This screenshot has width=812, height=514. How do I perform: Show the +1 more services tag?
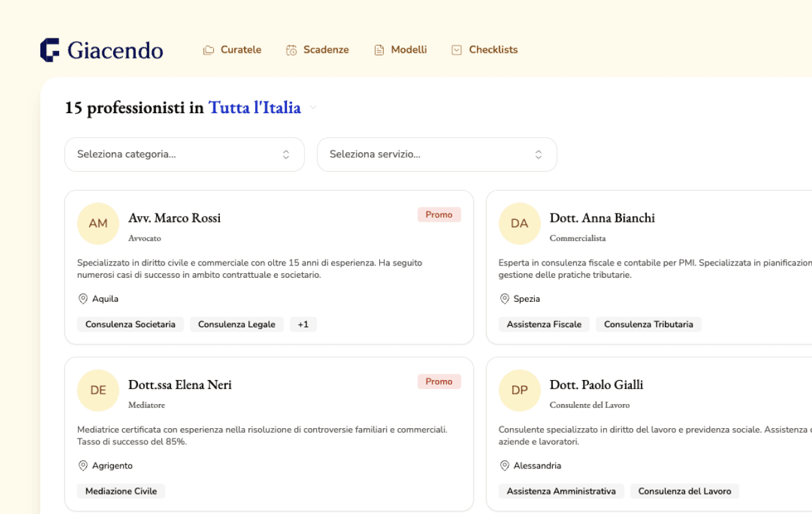303,324
